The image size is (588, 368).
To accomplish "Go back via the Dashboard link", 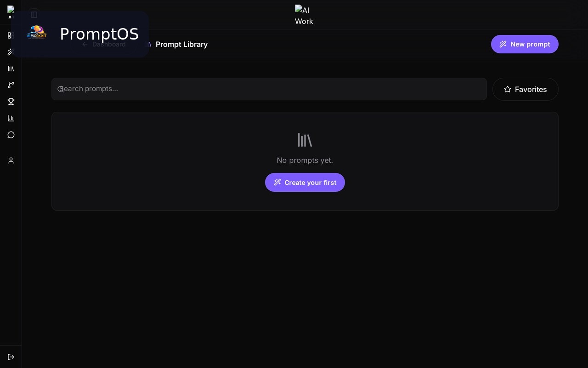I will tap(104, 44).
